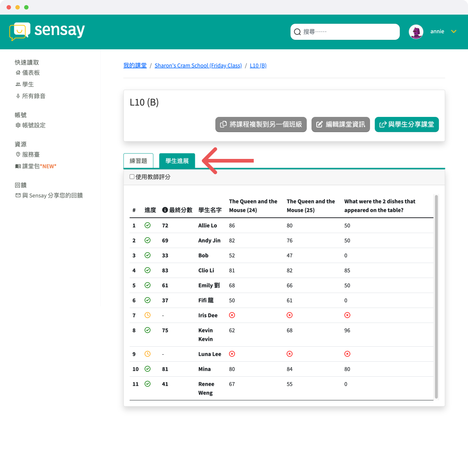Click Luna Lee's orange pending clock icon
The height and width of the screenshot is (476, 468).
pyautogui.click(x=148, y=354)
